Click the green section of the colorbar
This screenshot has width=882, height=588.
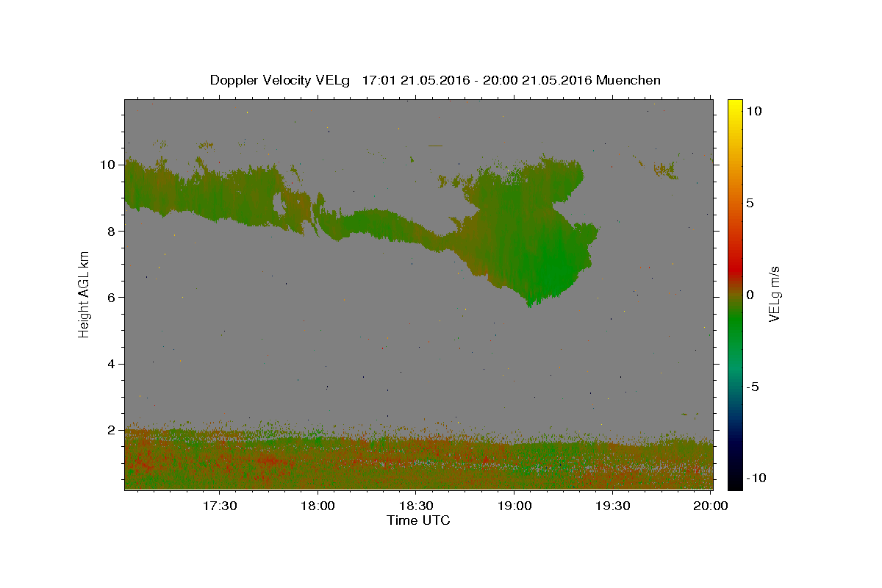(x=734, y=323)
